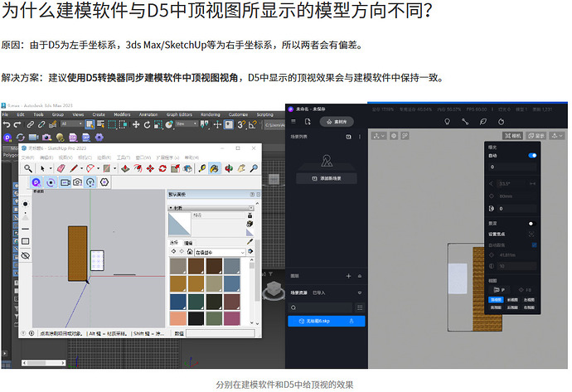Screen dimensions: 572x392
Task: Select the top view button in D5 camera panel
Action: 496,299
